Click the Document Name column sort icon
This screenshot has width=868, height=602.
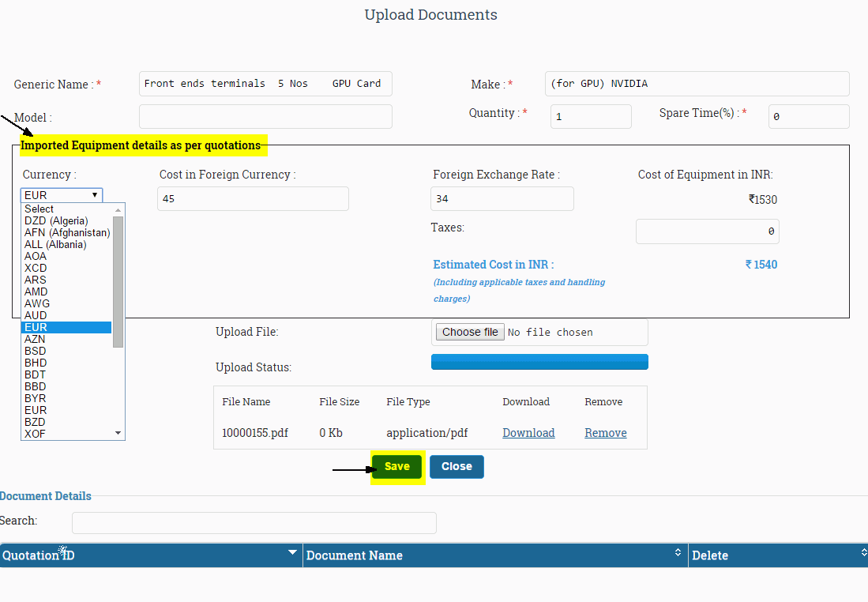(678, 553)
